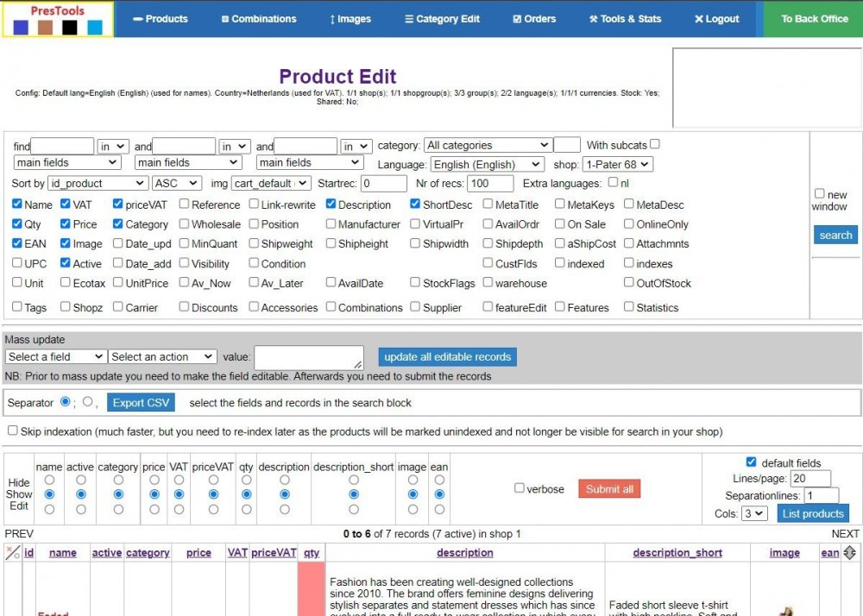
Task: Check the Extra languages nl checkbox
Action: click(613, 182)
